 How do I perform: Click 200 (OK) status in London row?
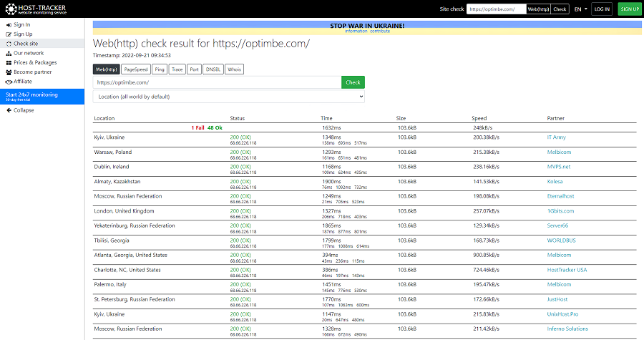[x=240, y=211]
